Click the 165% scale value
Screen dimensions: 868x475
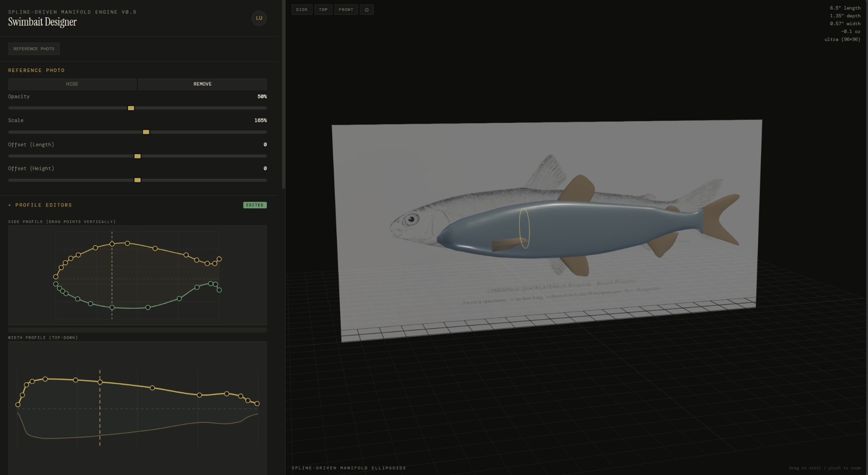click(x=260, y=120)
